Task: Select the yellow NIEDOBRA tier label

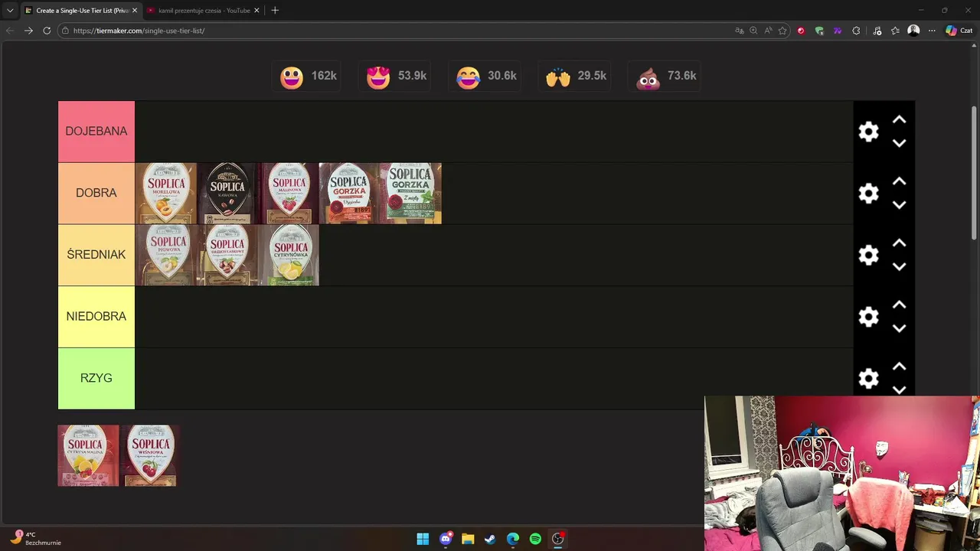Action: [96, 317]
